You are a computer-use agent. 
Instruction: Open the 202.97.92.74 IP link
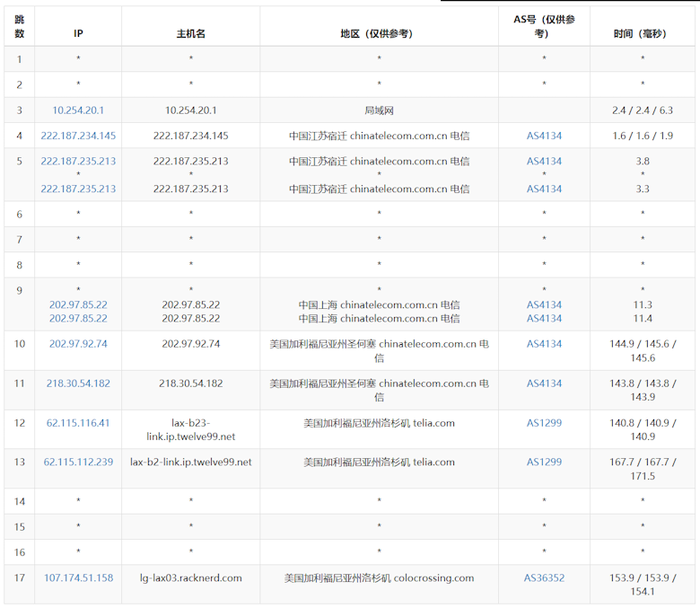(78, 344)
